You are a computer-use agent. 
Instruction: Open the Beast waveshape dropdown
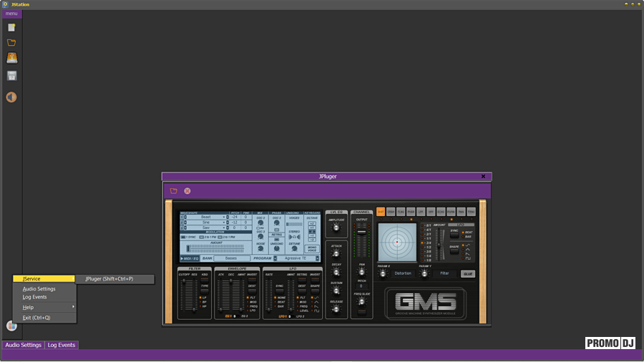coord(206,217)
